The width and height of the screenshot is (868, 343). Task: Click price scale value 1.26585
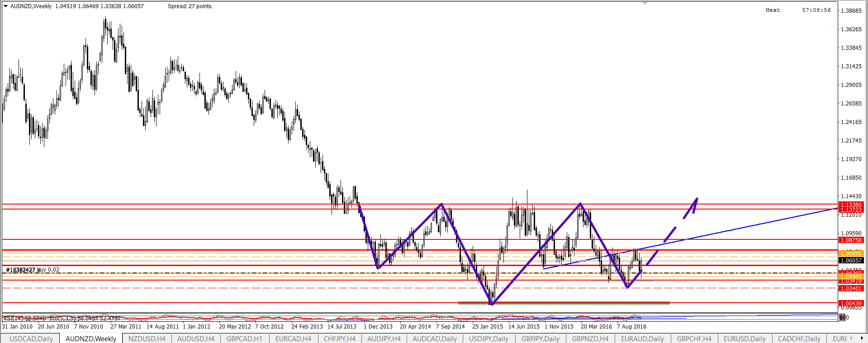[x=851, y=103]
